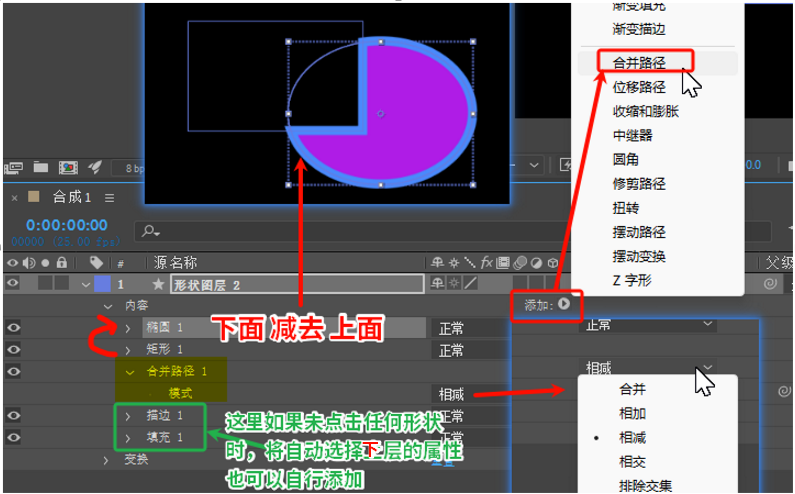The width and height of the screenshot is (795, 494).
Task: Click the quality slash column header icon
Action: 470,262
